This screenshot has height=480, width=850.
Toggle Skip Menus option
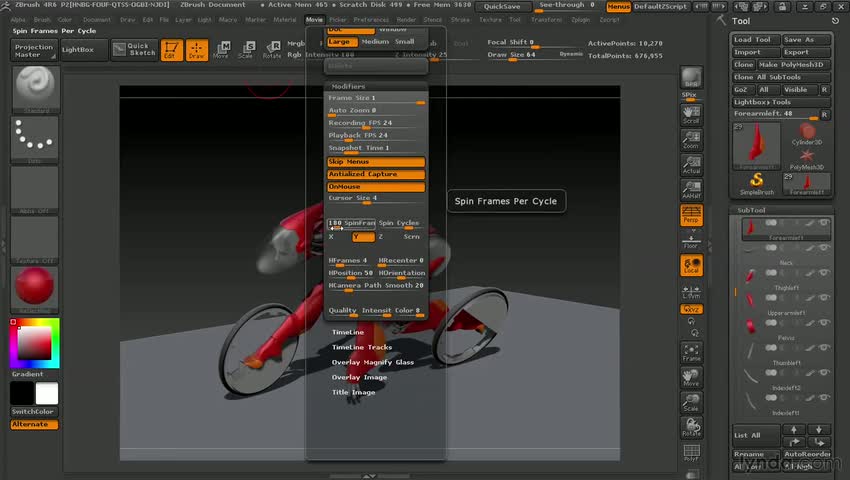(x=376, y=162)
